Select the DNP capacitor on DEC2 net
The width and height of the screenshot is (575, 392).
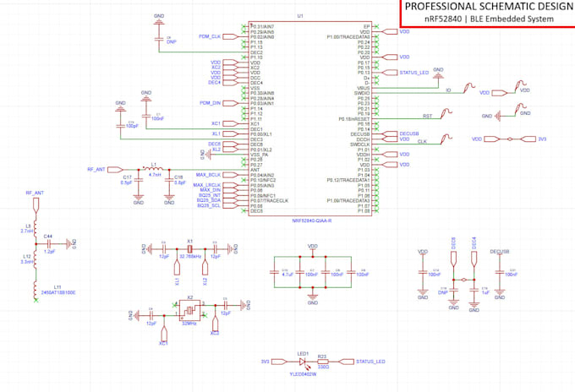point(159,39)
